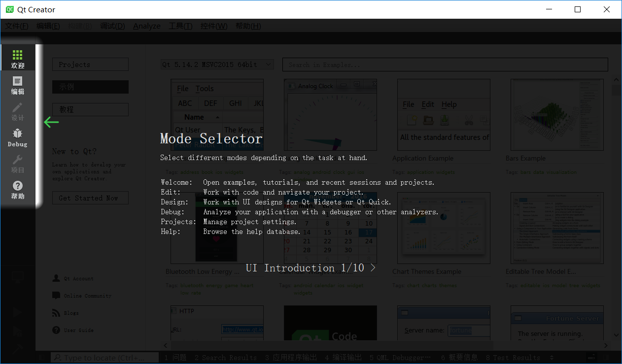
Task: Advance UI Introduction with the next chevron
Action: (x=374, y=267)
